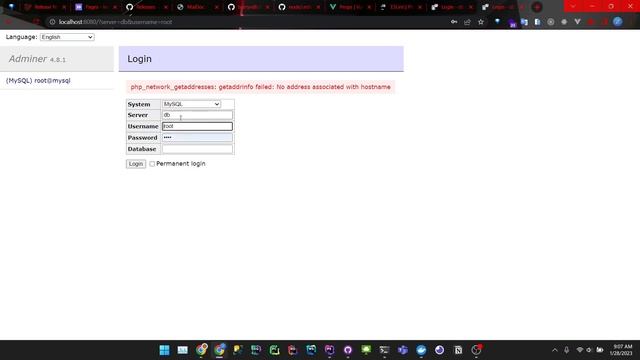Image resolution: width=640 pixels, height=360 pixels.
Task: Click the Permanent login label text
Action: pos(181,164)
